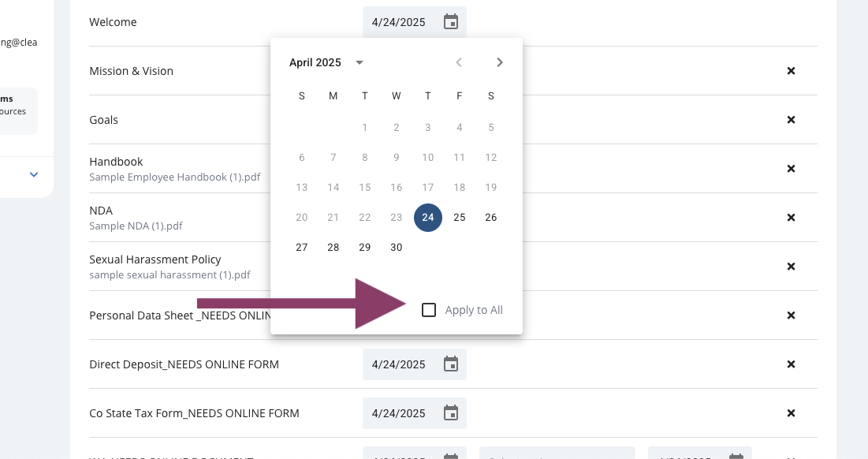Screen dimensions: 868x459
Task: Remove the Mission & Vision item
Action: click(791, 71)
